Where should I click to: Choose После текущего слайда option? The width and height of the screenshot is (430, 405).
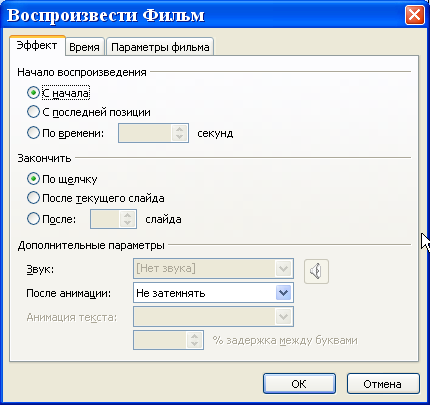click(x=33, y=198)
